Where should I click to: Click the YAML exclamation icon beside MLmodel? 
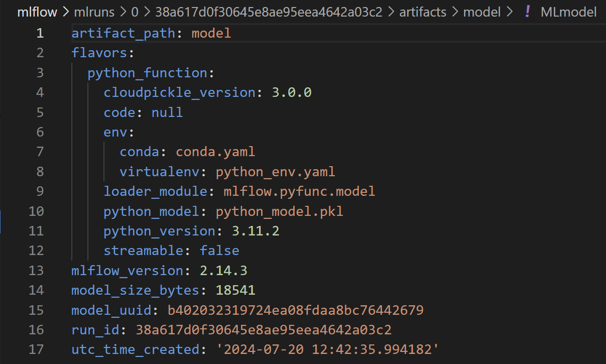tap(527, 12)
